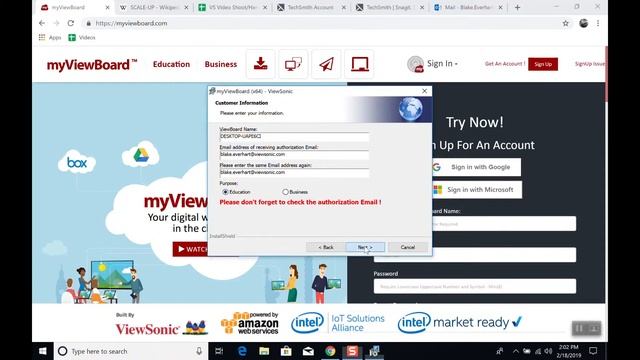This screenshot has width=640, height=360.
Task: Click the volume icon in system tray
Action: (549, 351)
